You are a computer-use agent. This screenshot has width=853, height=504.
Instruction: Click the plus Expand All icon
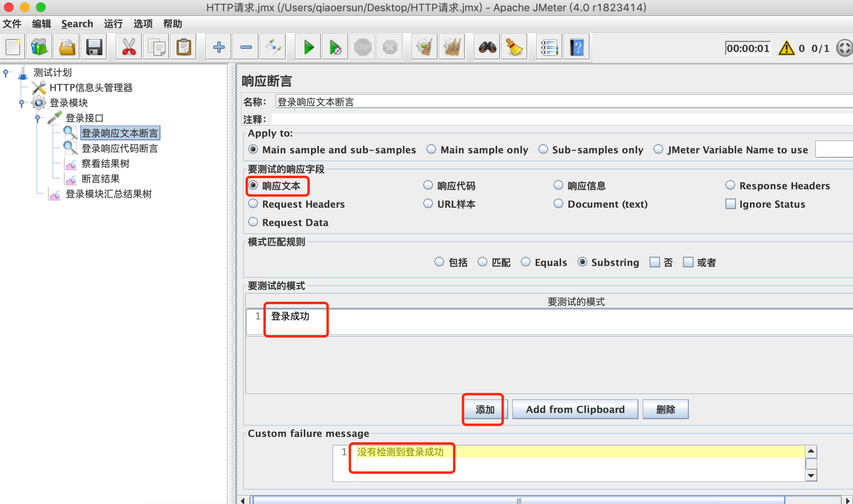tap(219, 48)
